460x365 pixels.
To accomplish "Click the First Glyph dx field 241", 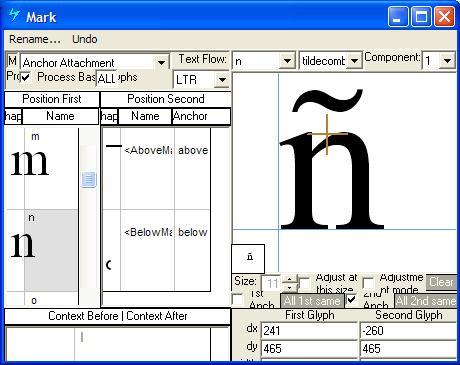I will click(309, 331).
